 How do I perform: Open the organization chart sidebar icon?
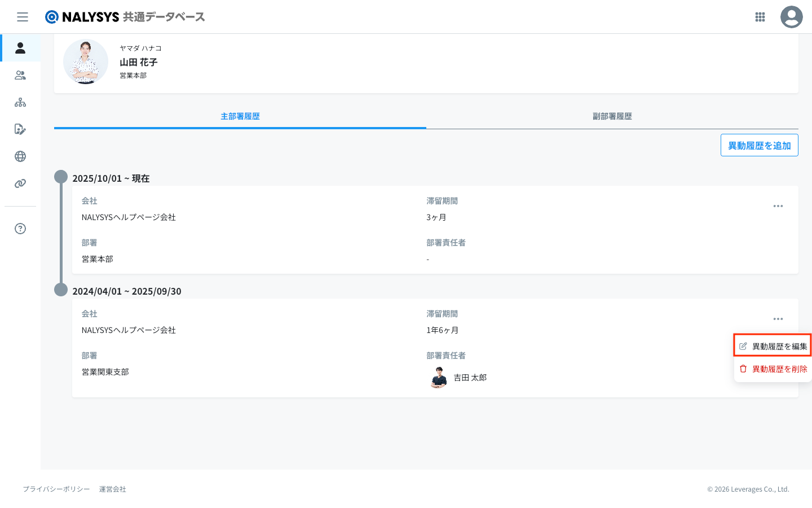20,102
